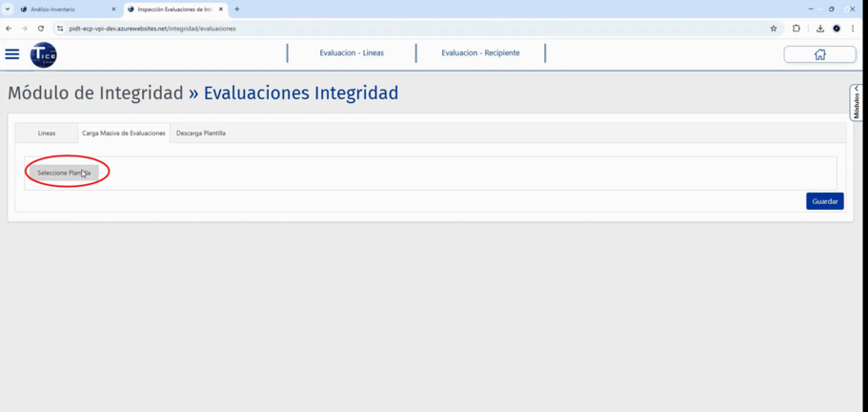This screenshot has width=868, height=412.
Task: Reload the page
Action: 41,29
